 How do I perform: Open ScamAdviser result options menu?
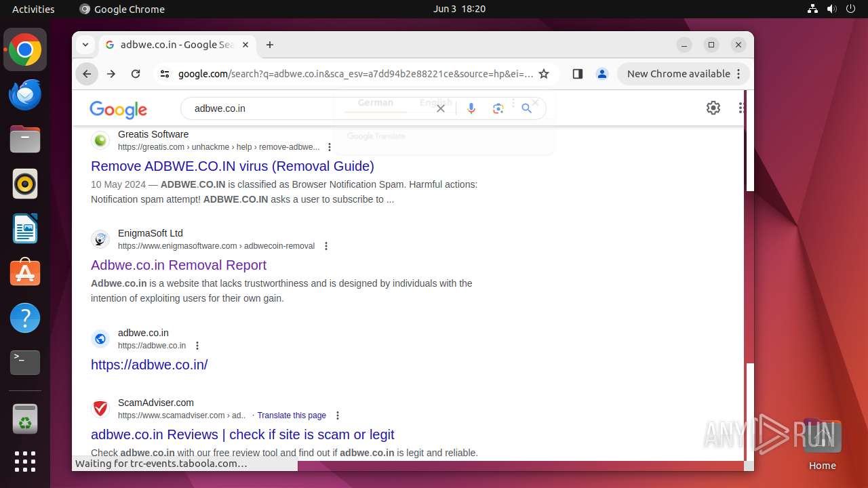(x=338, y=415)
